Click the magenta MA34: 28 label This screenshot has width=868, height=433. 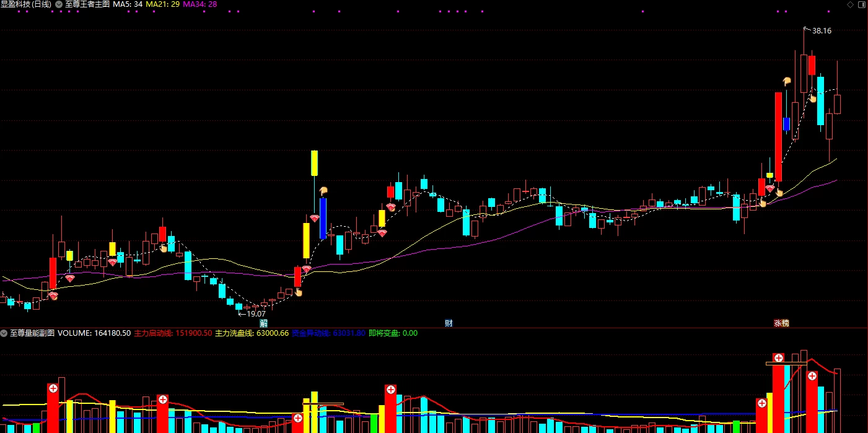[200, 4]
